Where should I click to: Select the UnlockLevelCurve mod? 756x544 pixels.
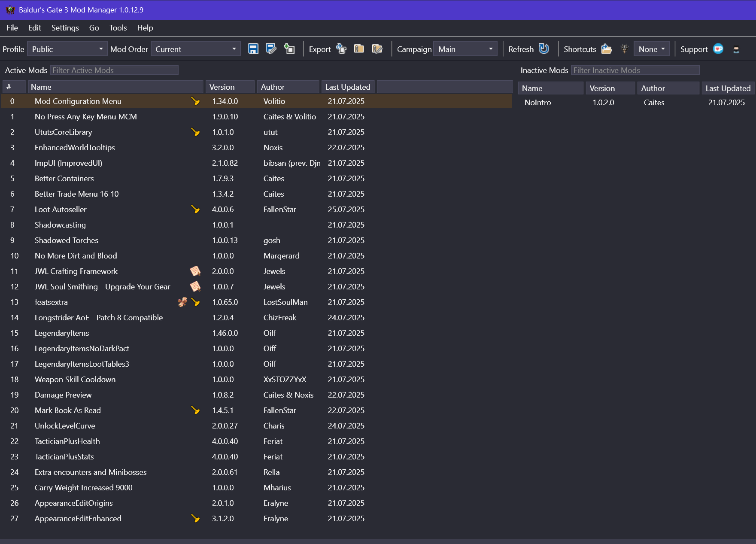(x=257, y=426)
